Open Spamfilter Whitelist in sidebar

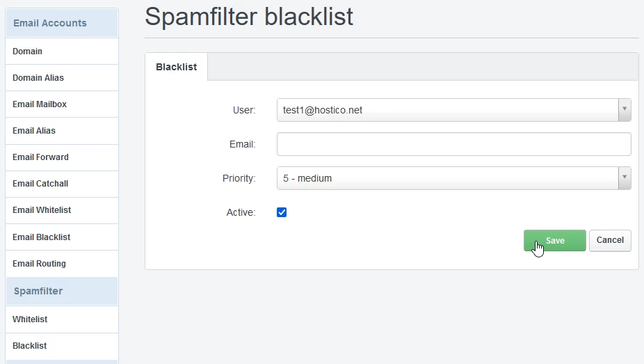[30, 319]
